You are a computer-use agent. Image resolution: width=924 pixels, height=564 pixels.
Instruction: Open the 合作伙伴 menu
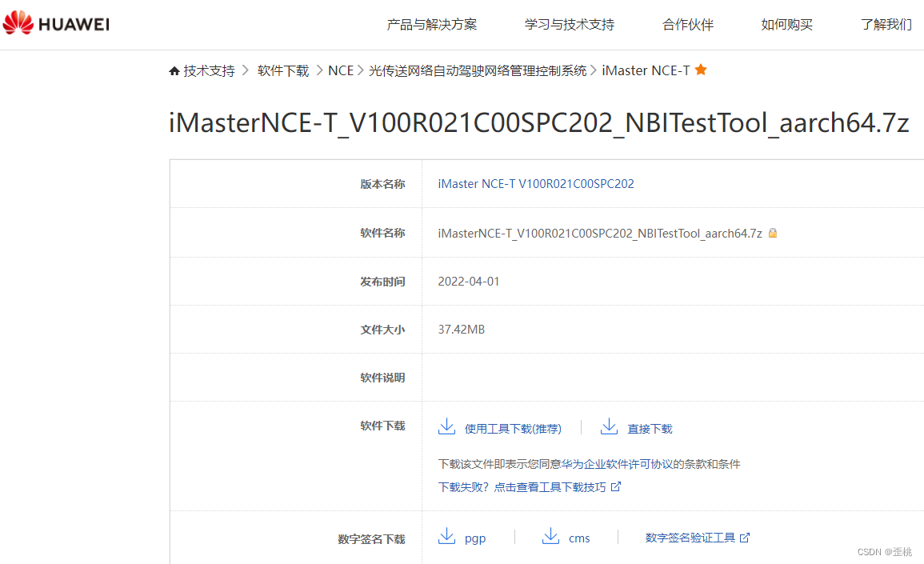688,25
